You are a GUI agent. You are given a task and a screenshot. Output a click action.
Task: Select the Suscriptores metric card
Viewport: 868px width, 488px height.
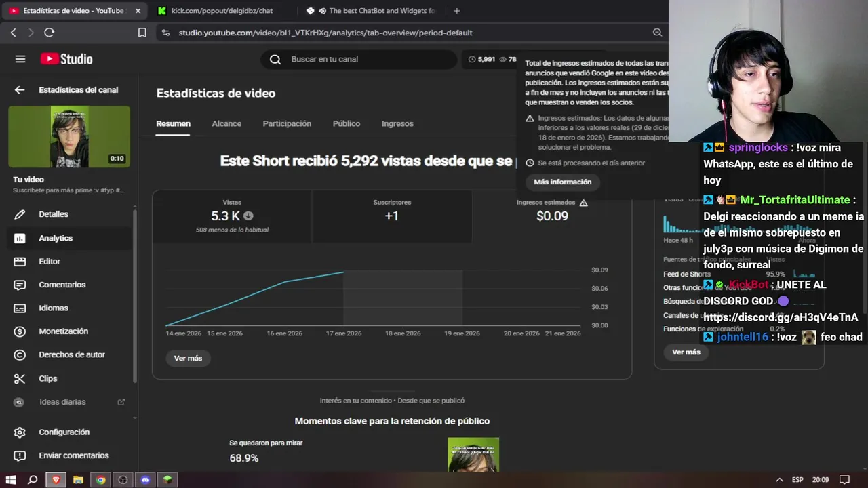tap(392, 216)
